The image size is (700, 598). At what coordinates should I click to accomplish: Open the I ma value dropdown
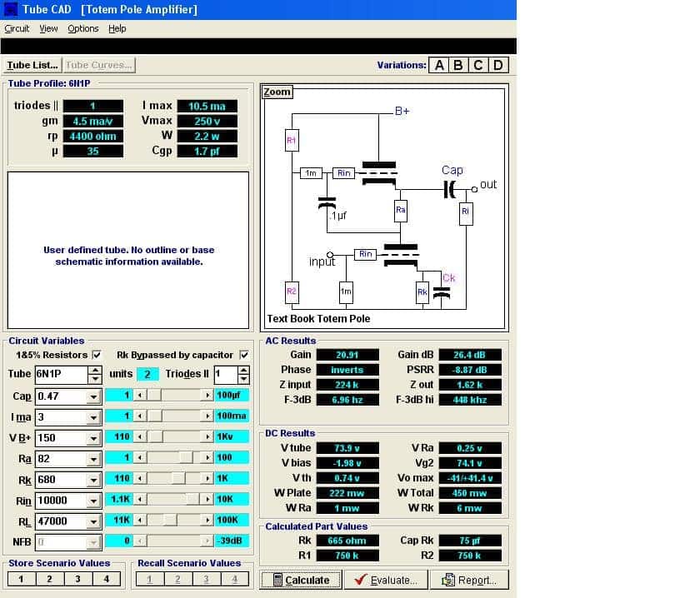(x=93, y=417)
